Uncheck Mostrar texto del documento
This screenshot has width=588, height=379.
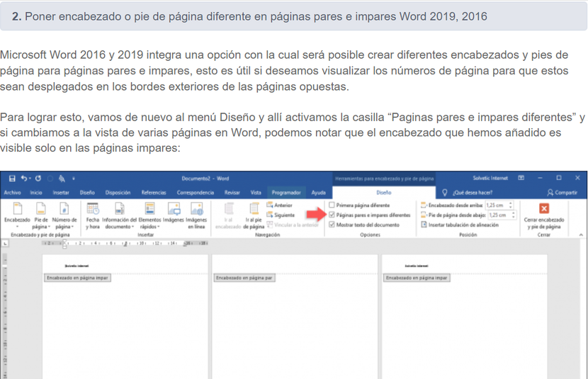point(332,225)
